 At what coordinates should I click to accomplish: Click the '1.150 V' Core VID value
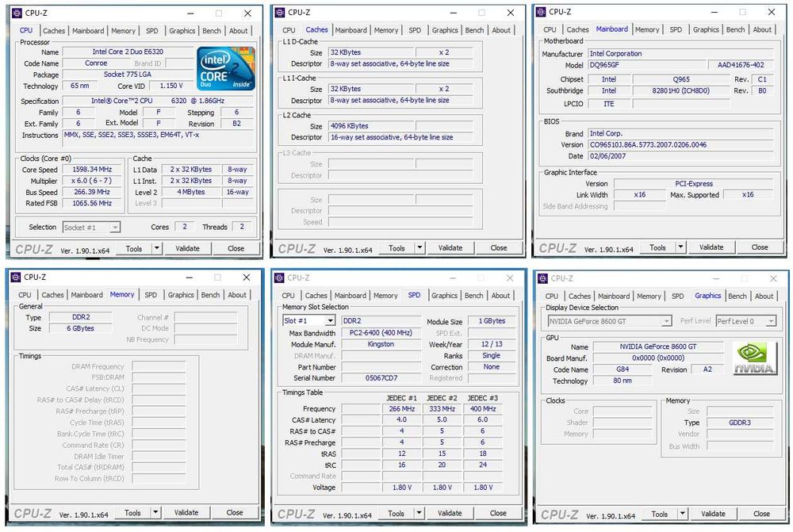click(x=171, y=86)
